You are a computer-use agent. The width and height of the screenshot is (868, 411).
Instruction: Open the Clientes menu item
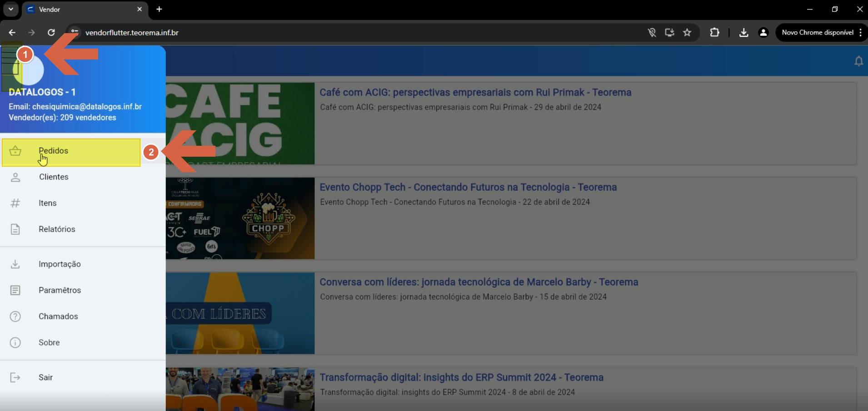tap(83, 177)
